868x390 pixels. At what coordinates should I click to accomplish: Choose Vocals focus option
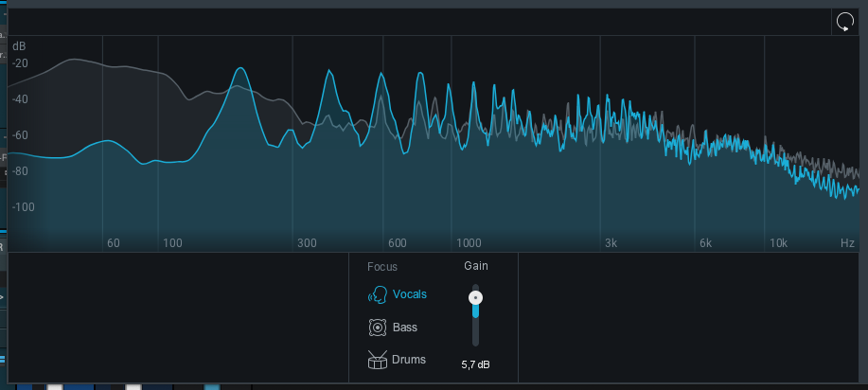(410, 294)
